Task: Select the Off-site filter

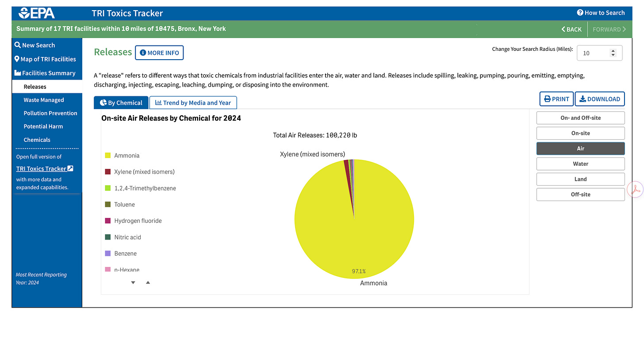Action: [x=581, y=194]
